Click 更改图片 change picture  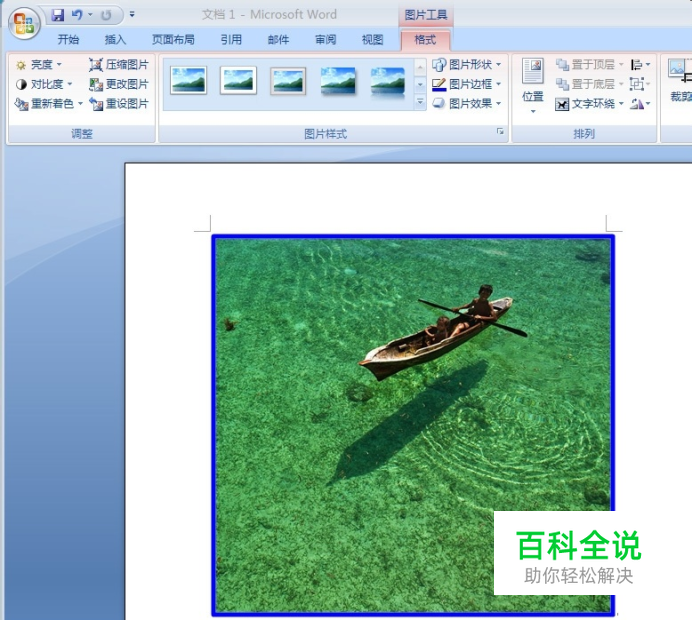pos(119,84)
